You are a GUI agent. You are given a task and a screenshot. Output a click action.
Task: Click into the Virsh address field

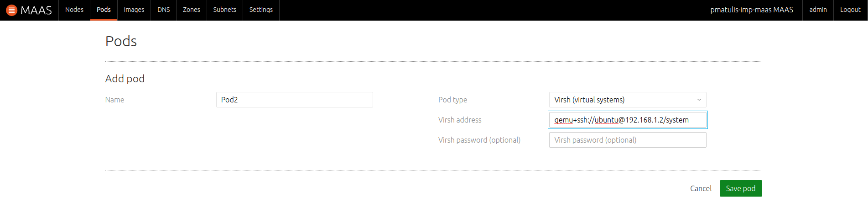point(628,120)
